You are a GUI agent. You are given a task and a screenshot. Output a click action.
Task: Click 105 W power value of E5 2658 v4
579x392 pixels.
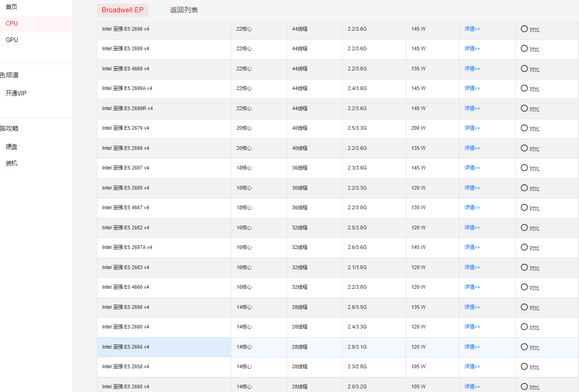(x=419, y=366)
